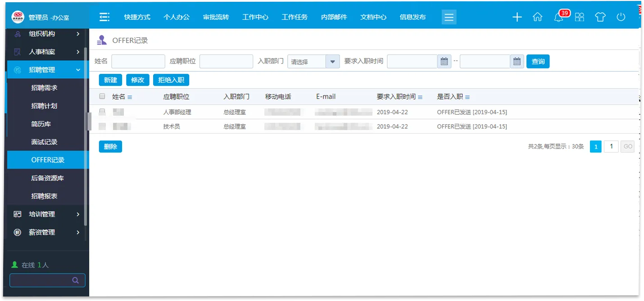
Task: Click the 拒绝入职 button
Action: click(171, 80)
